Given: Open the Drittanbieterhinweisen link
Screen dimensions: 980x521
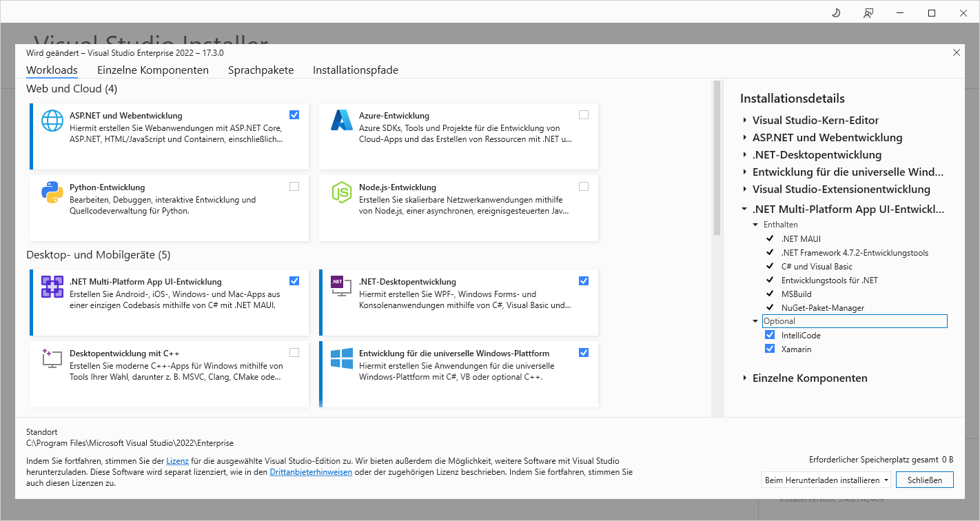Looking at the screenshot, I should [x=311, y=472].
